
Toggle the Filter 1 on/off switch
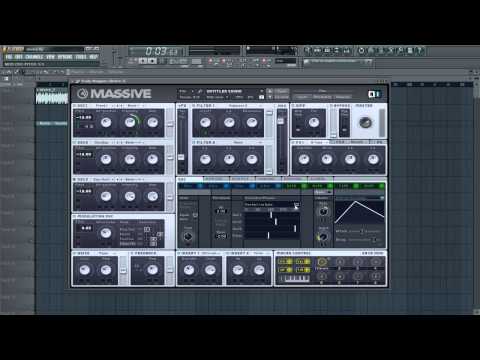194,106
